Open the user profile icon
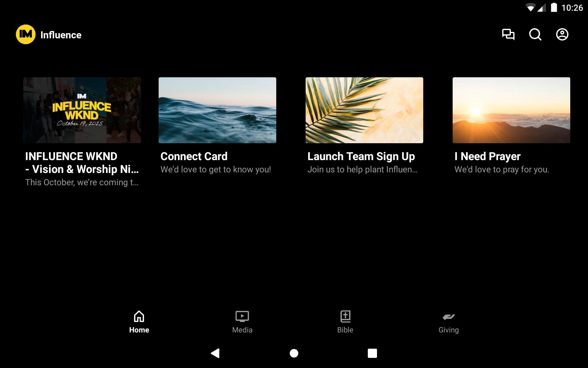This screenshot has width=588, height=368. pyautogui.click(x=562, y=34)
